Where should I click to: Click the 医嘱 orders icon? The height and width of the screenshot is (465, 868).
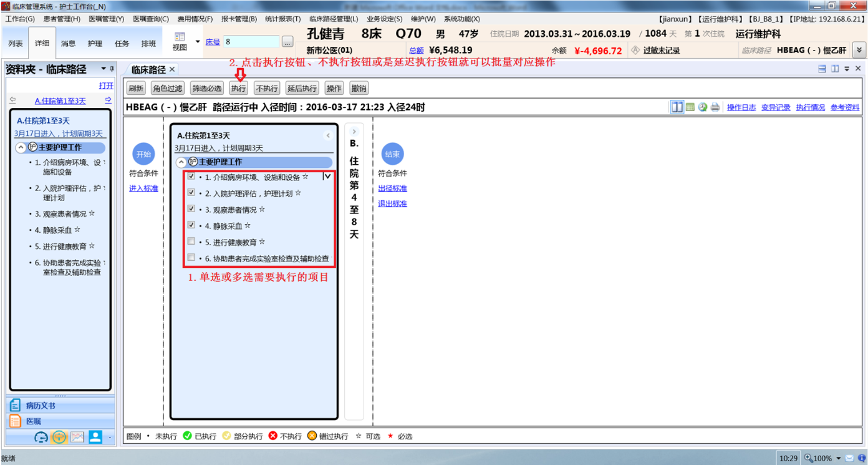point(16,421)
